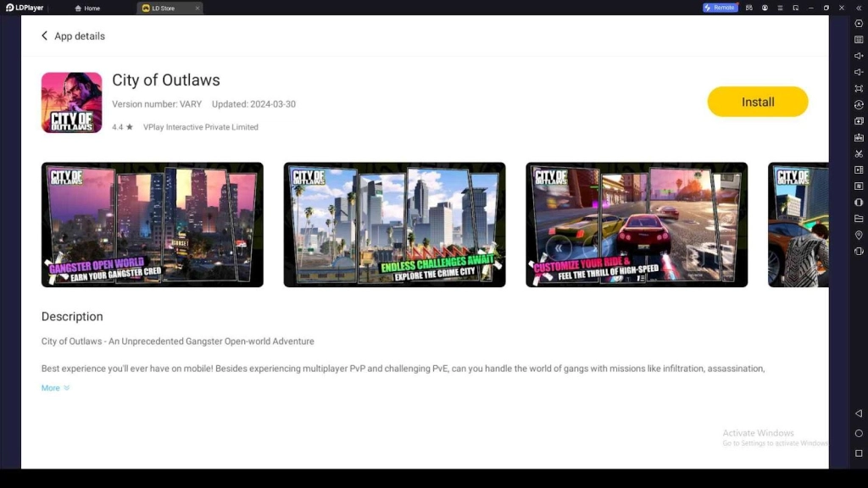Click the City of Outlaws app icon
Image resolution: width=868 pixels, height=488 pixels.
coord(71,103)
